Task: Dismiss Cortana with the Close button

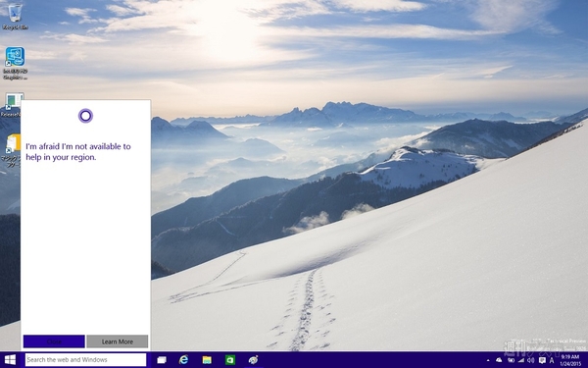Action: coord(54,342)
